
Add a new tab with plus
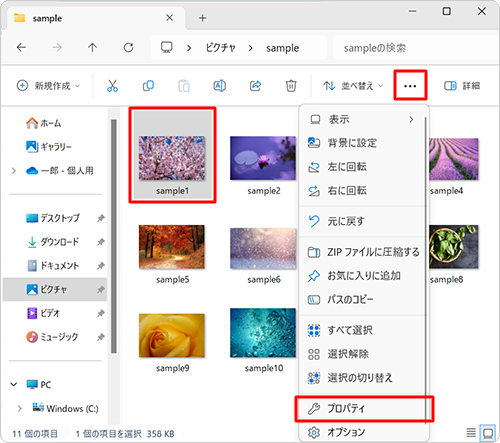point(202,18)
